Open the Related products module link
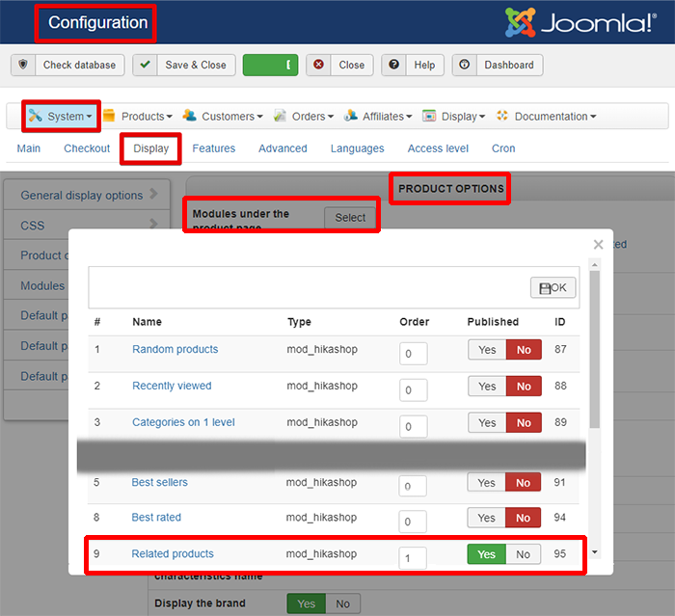This screenshot has width=675, height=616. coord(173,553)
